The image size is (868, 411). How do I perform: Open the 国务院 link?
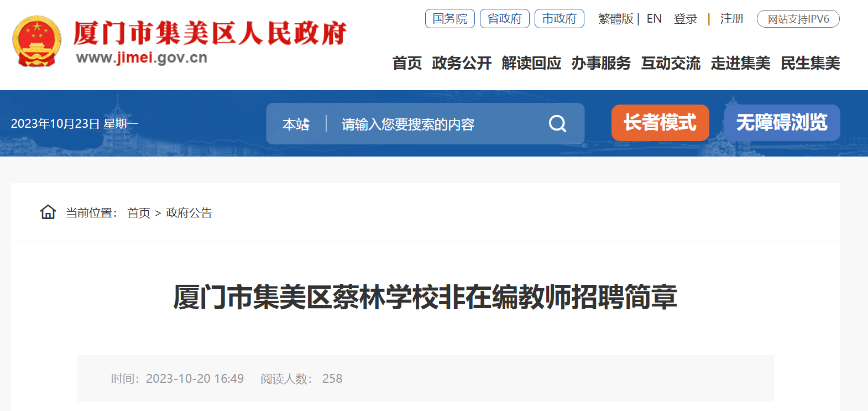[x=450, y=19]
